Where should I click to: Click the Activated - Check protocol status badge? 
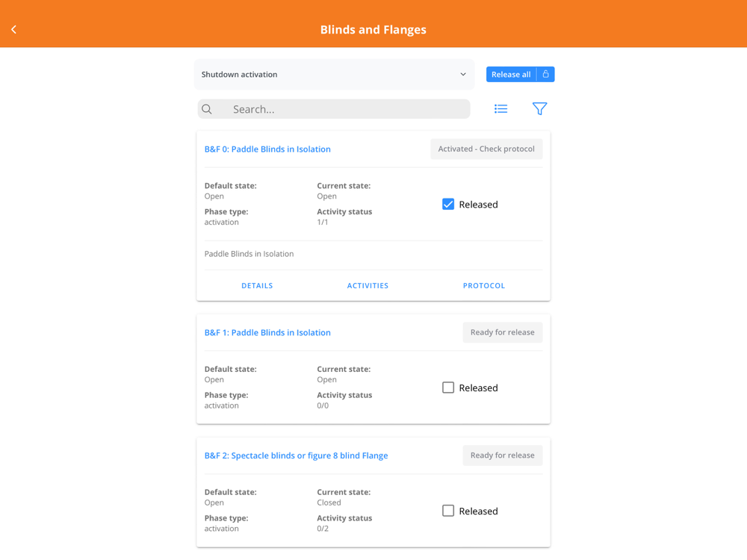point(486,149)
